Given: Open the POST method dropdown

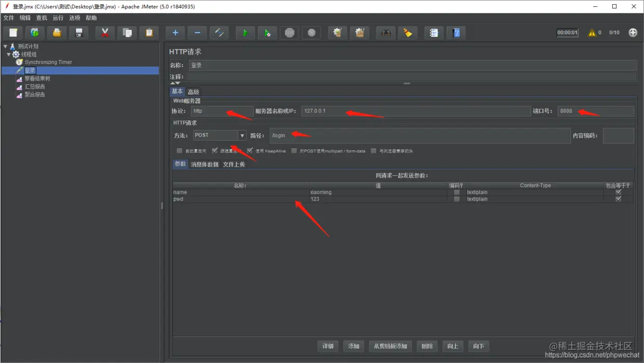Looking at the screenshot, I should pos(242,135).
